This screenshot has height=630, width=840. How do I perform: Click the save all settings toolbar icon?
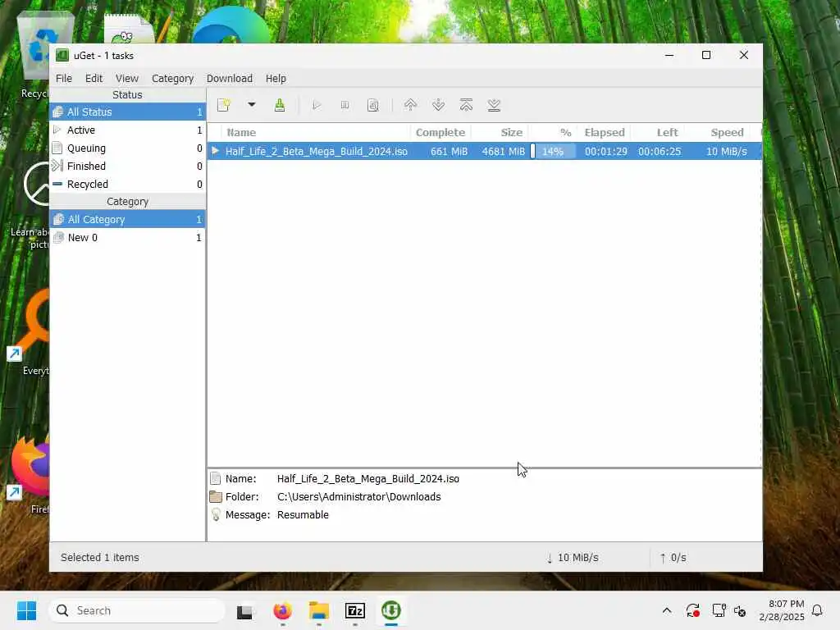[x=280, y=105]
